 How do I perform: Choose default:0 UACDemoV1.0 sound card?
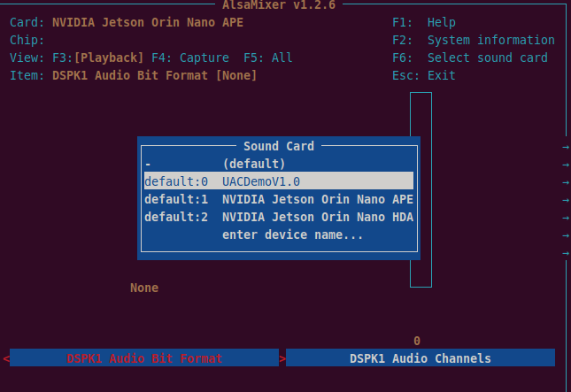click(279, 181)
